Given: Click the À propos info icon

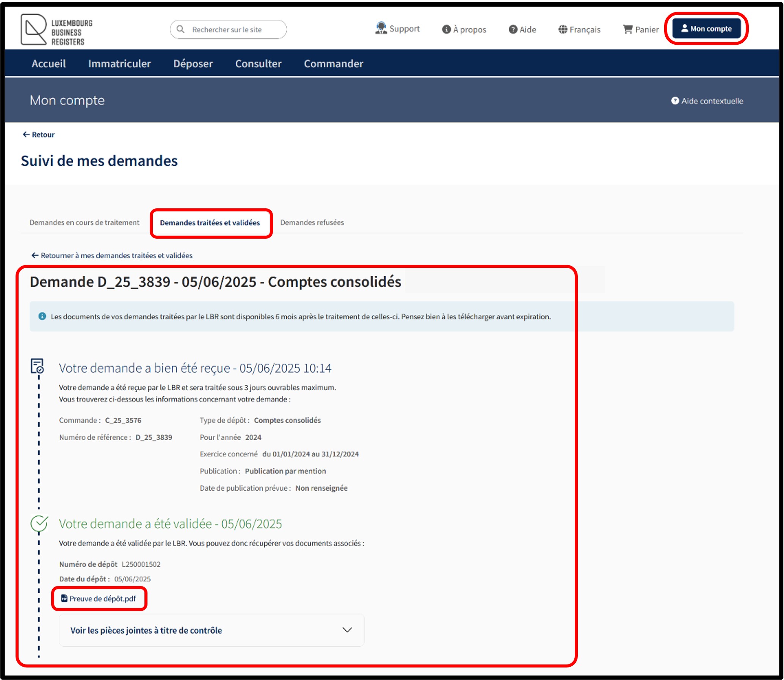Looking at the screenshot, I should (446, 30).
